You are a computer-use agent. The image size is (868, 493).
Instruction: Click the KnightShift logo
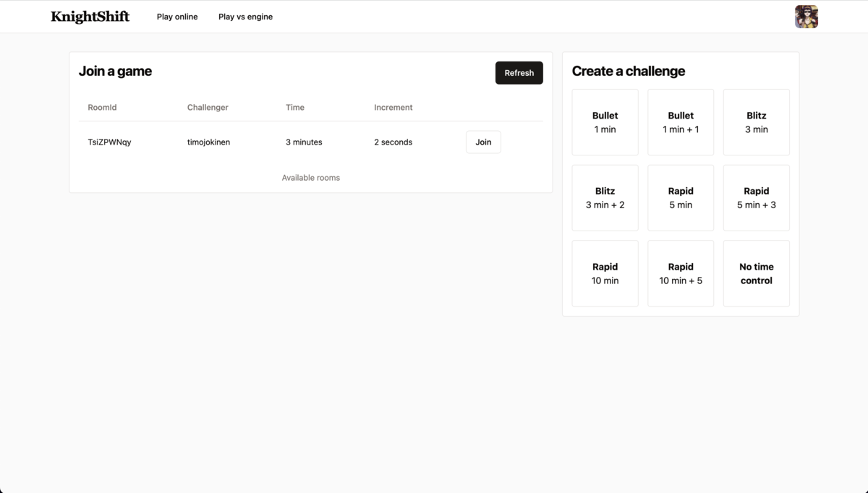(x=90, y=17)
